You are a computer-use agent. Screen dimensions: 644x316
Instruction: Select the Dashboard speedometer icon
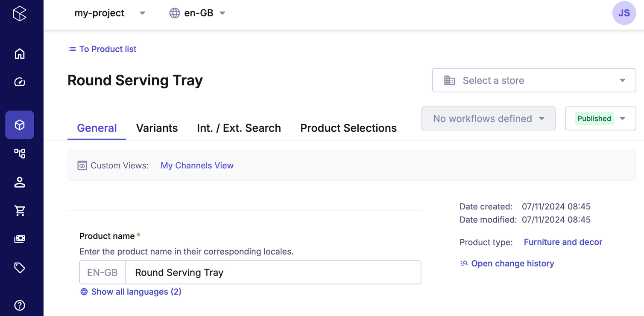tap(20, 82)
